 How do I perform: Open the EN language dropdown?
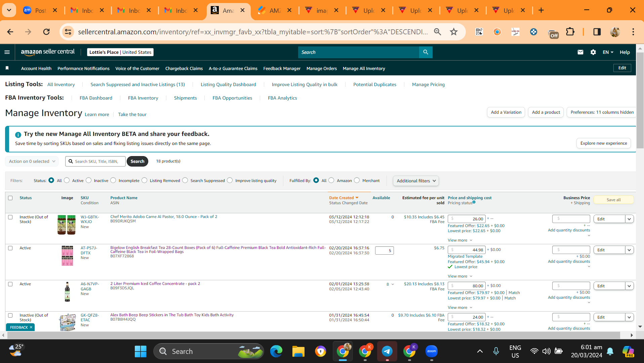point(608,52)
